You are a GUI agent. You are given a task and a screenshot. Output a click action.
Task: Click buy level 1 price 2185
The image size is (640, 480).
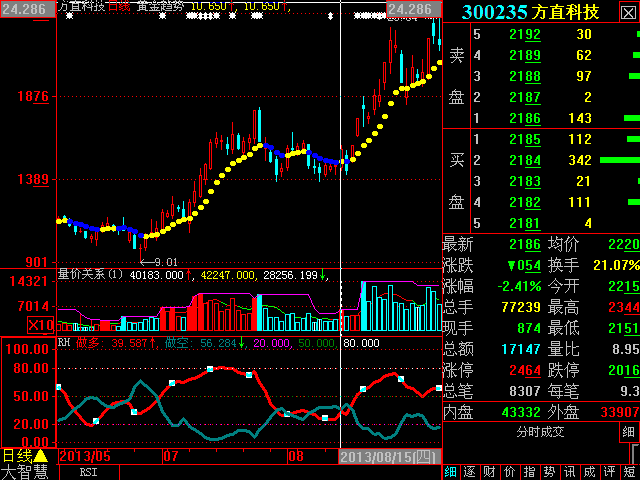525,140
